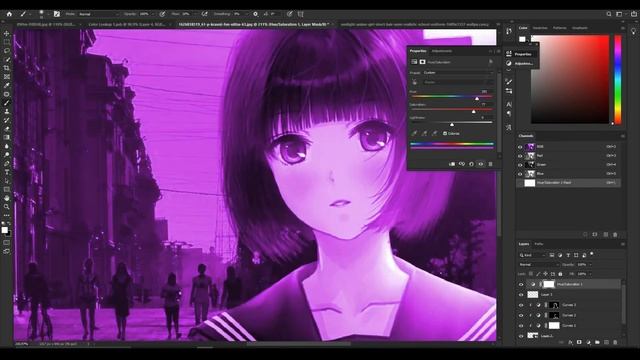Hide the Red channel
Image resolution: width=640 pixels, height=360 pixels.
pyautogui.click(x=520, y=156)
